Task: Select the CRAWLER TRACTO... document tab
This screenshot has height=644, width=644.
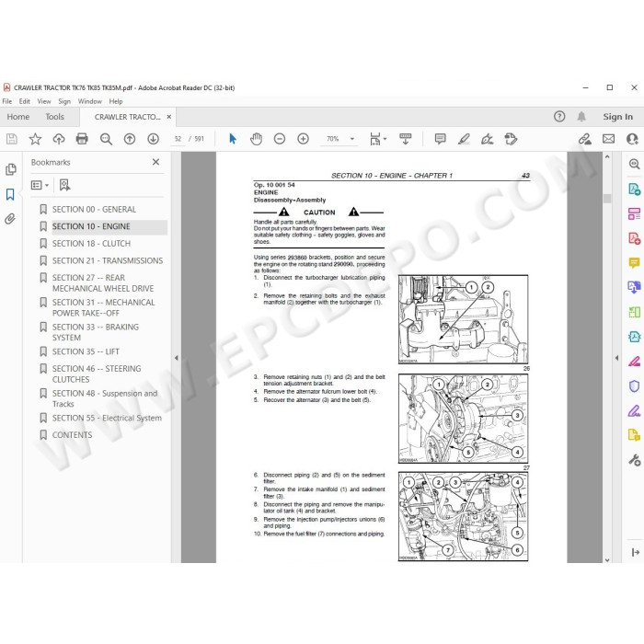Action: 127,117
